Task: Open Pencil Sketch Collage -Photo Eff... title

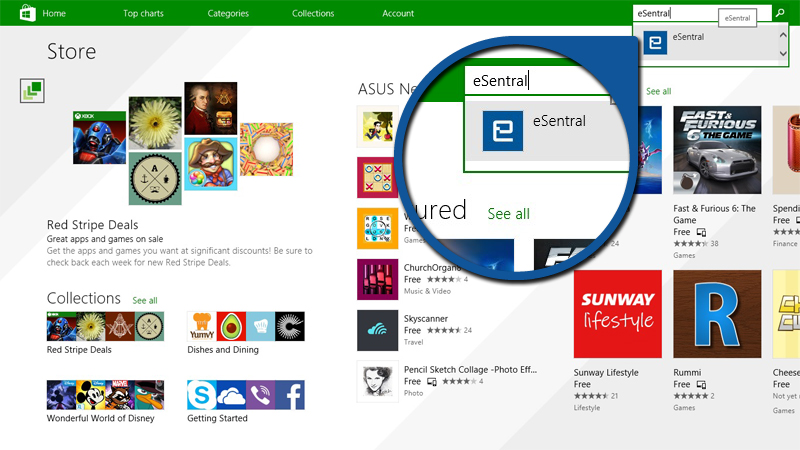Action: point(470,369)
